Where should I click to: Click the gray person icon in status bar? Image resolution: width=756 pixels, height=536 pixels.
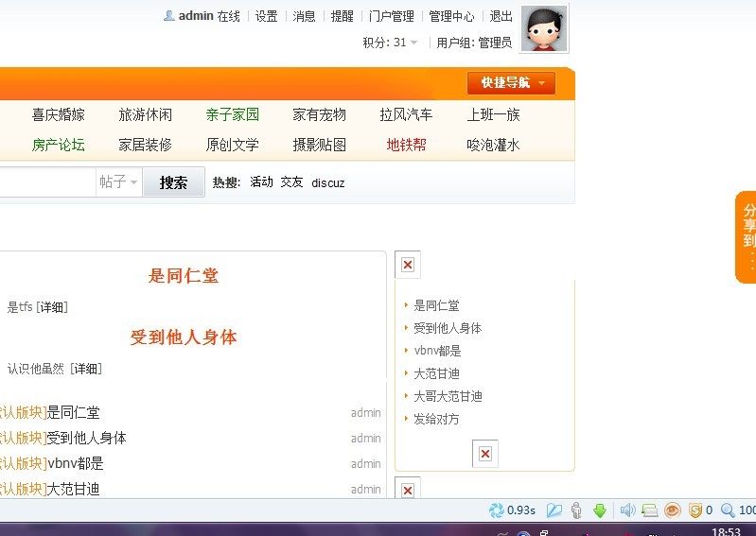coord(576,510)
